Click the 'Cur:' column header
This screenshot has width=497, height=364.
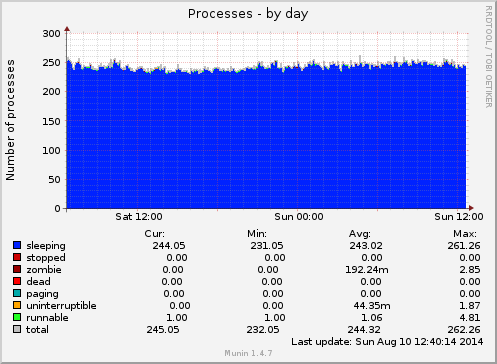[155, 234]
